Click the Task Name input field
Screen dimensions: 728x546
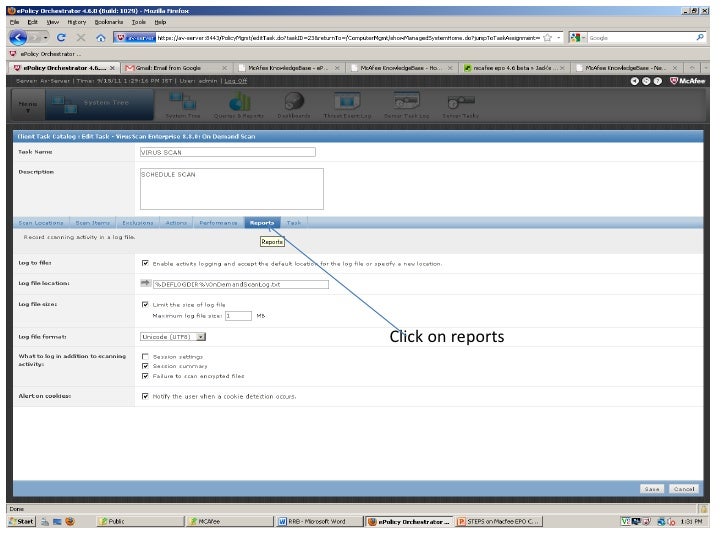pyautogui.click(x=228, y=152)
